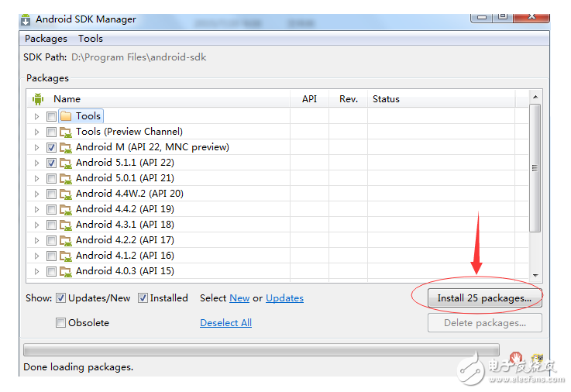Click the Android 4.0.3 package folder icon
Viewport: 571px width, 392px height.
(x=66, y=271)
